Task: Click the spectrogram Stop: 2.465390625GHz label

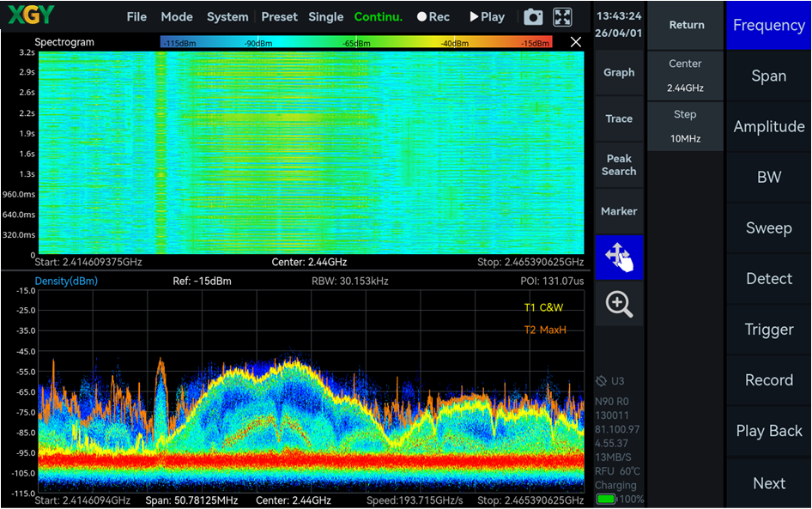Action: point(530,262)
